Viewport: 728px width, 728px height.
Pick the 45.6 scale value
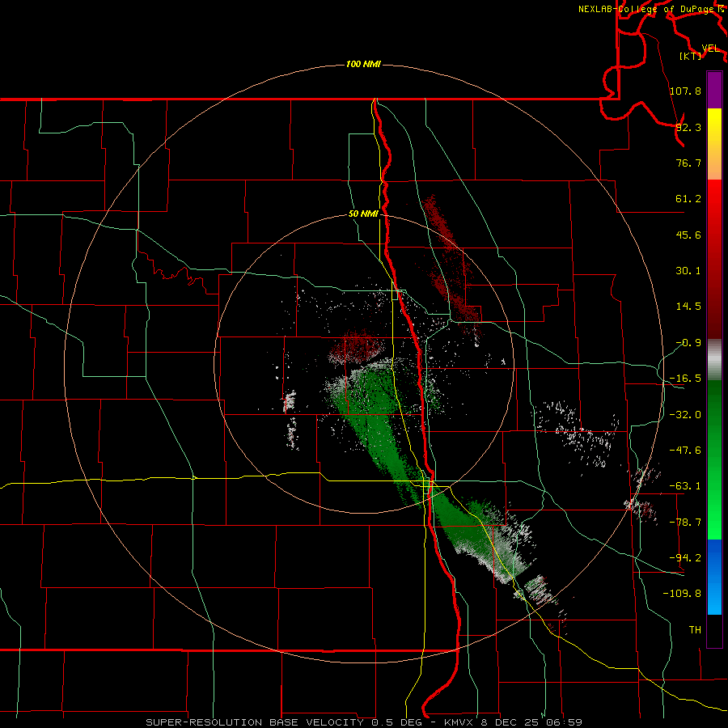point(688,235)
